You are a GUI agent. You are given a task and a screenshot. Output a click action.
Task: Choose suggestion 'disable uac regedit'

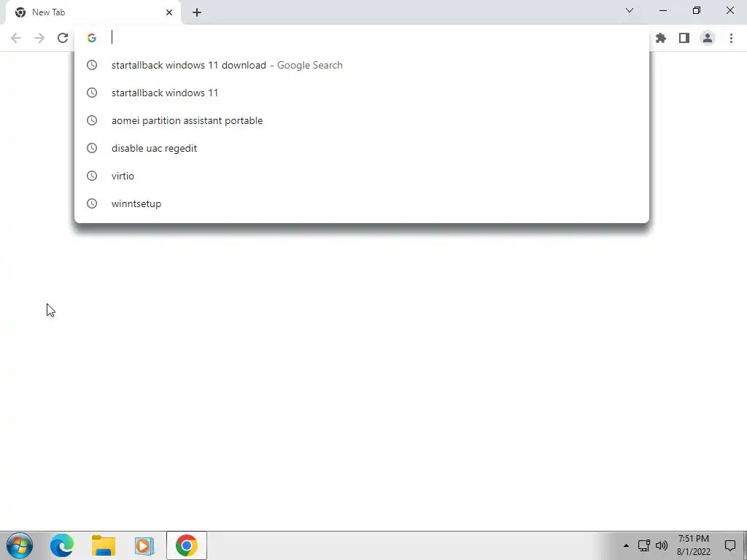(x=362, y=148)
